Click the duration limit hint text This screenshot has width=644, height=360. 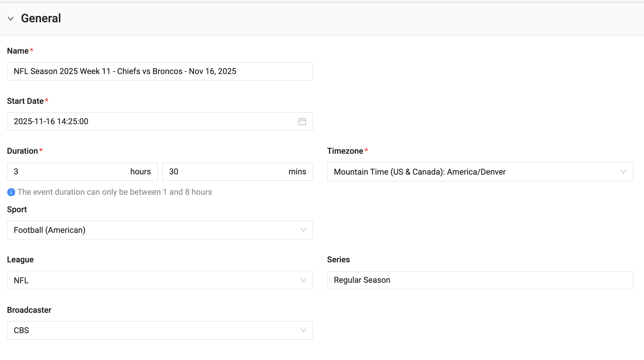(115, 192)
